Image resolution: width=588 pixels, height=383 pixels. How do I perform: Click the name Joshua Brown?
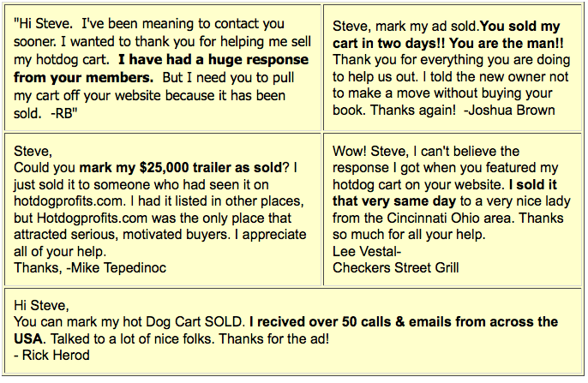coord(512,111)
